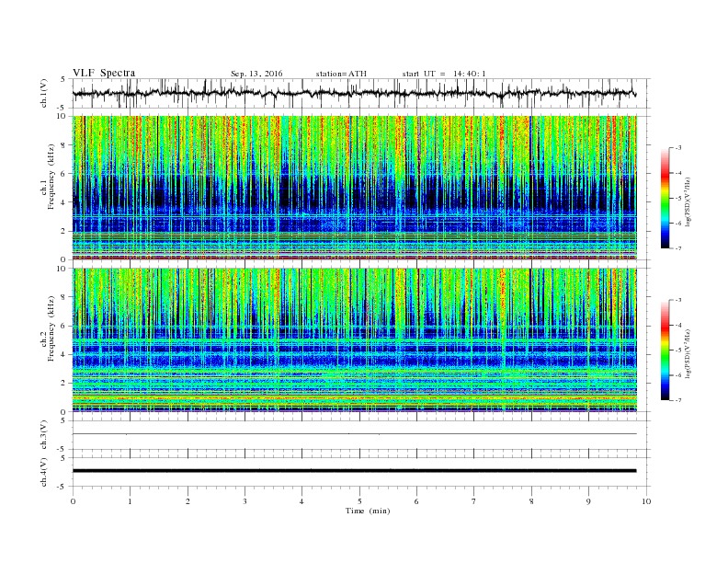Click the ch.1 "Frequency (kHz)" axis label
Image resolution: width=728 pixels, height=563 pixels.
[51, 177]
